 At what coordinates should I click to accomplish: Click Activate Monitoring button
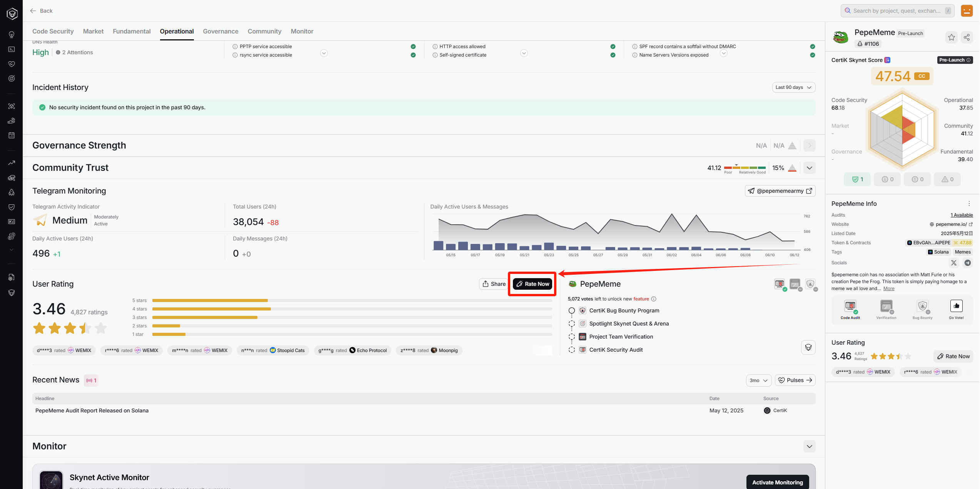pyautogui.click(x=778, y=482)
